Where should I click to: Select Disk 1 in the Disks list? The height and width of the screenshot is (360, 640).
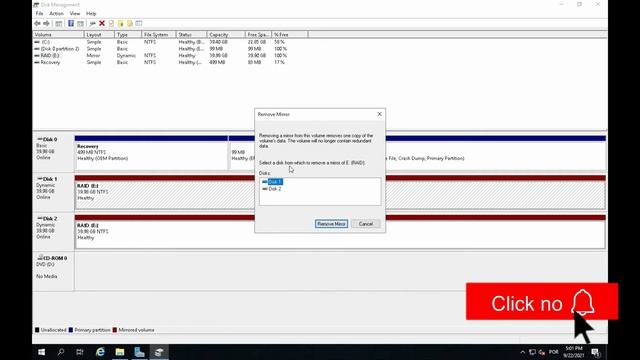(275, 182)
